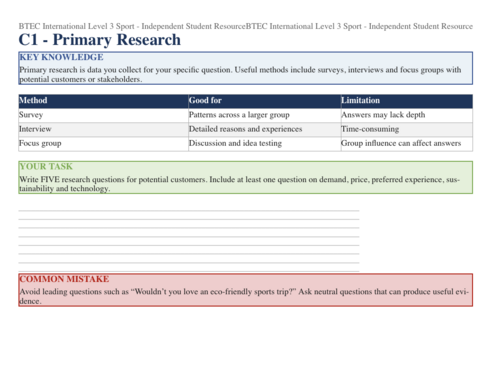Click the COMMON MISTAKE box title

pyautogui.click(x=64, y=279)
